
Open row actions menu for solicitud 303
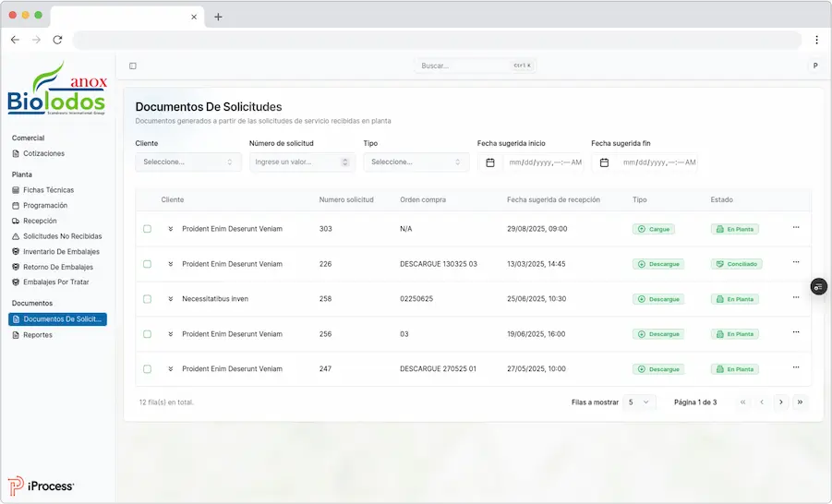[795, 227]
